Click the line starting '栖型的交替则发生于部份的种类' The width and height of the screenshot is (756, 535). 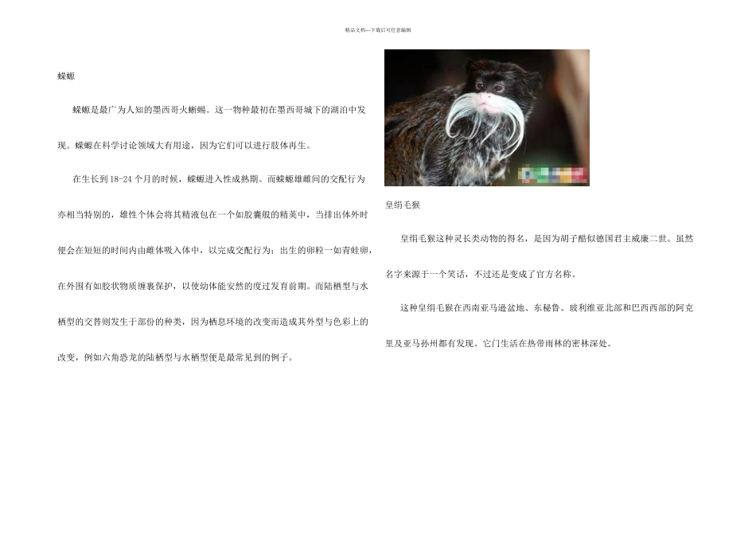click(x=212, y=322)
